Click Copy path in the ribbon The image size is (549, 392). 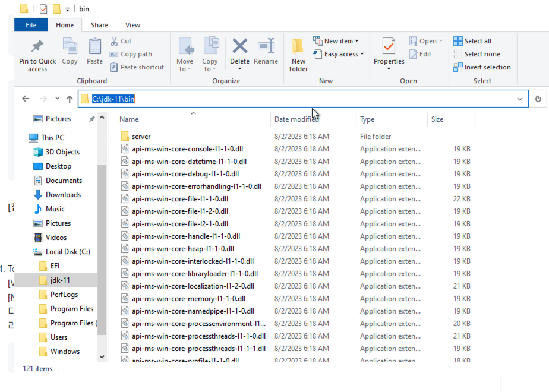[x=131, y=54]
